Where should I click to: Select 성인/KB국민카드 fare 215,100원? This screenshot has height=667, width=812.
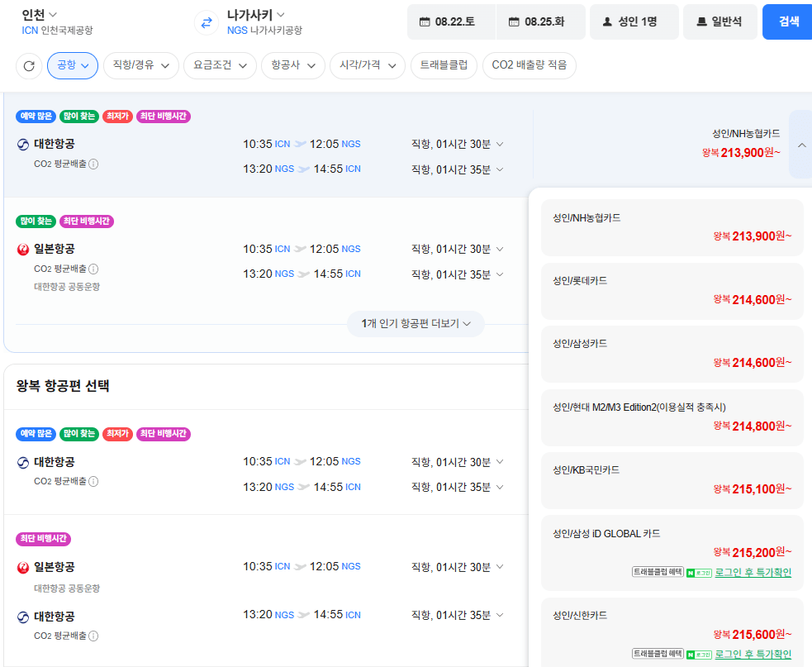pos(672,480)
